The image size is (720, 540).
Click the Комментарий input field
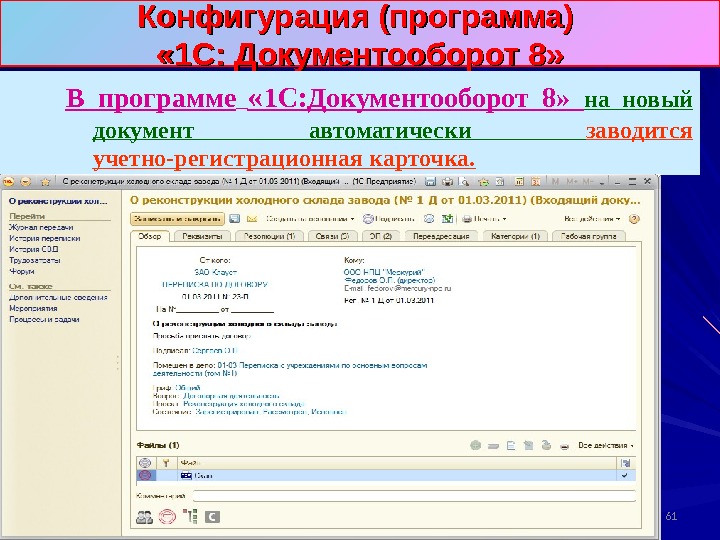click(414, 496)
